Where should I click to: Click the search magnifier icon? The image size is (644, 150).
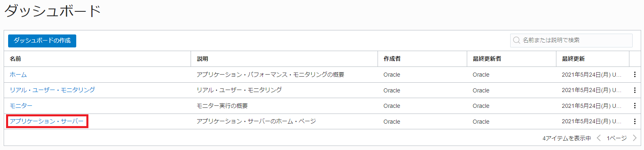click(516, 40)
